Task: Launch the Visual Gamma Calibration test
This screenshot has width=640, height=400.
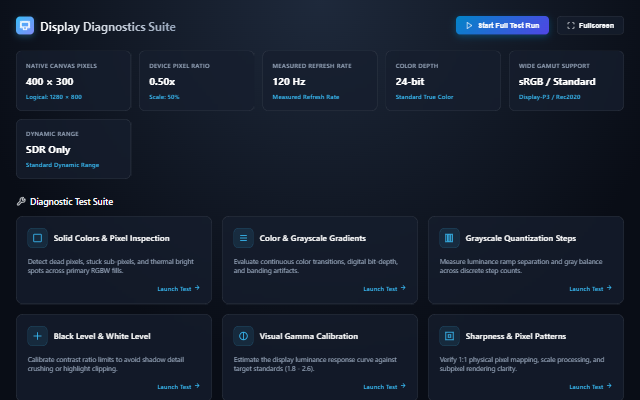Action: [x=384, y=387]
